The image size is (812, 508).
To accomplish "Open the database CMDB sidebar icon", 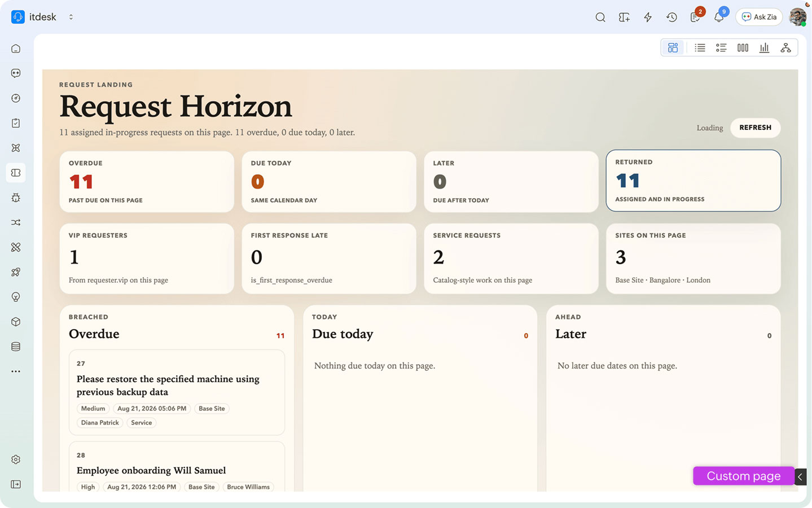I will pos(16,347).
